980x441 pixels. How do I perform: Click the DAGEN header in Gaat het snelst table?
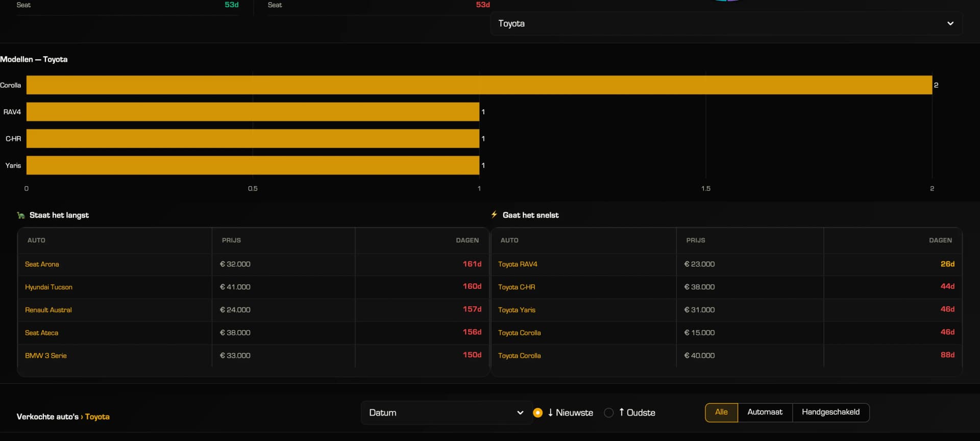(x=940, y=240)
